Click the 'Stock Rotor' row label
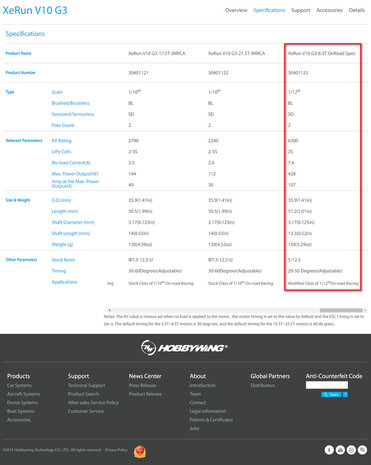Screen dimensions: 371x465 (63, 260)
